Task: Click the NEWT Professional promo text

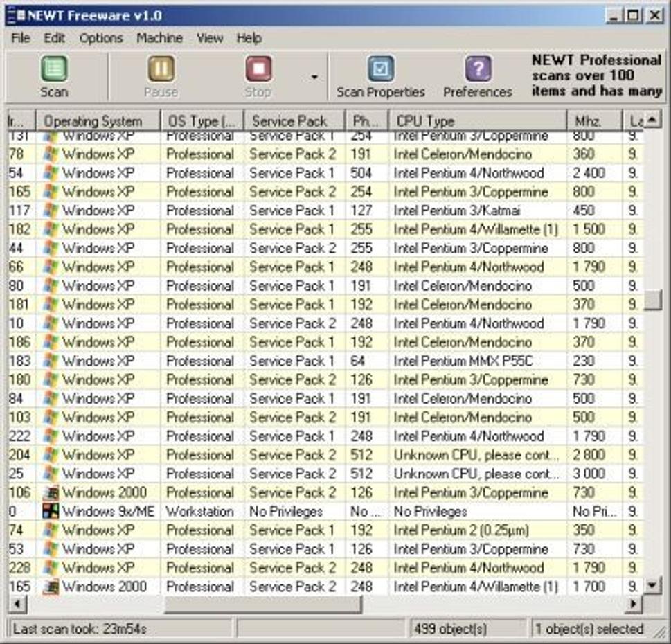Action: [596, 75]
